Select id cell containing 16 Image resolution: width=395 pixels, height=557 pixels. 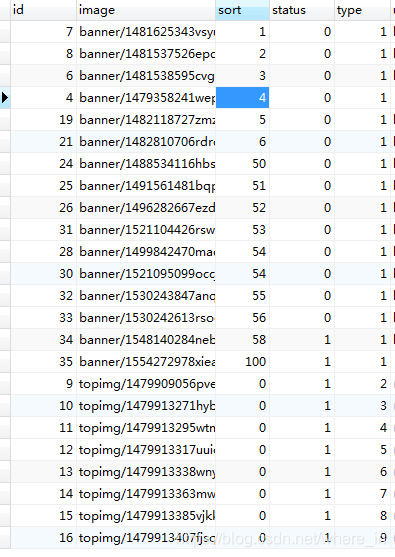[x=43, y=538]
